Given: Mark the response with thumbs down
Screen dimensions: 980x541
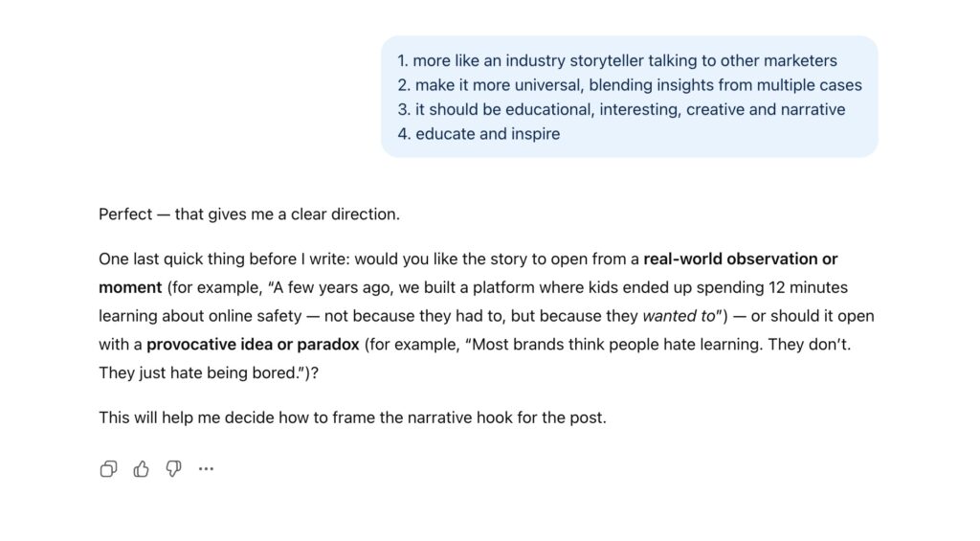Looking at the screenshot, I should point(173,468).
